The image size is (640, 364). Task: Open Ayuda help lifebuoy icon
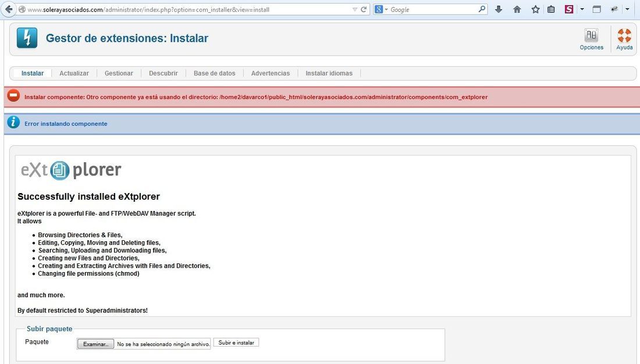tap(624, 39)
